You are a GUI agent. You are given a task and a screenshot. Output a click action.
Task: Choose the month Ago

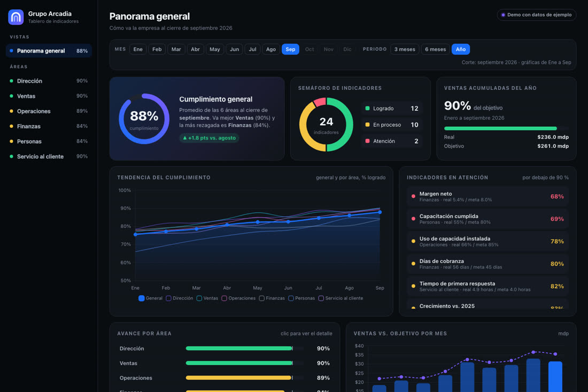[271, 49]
